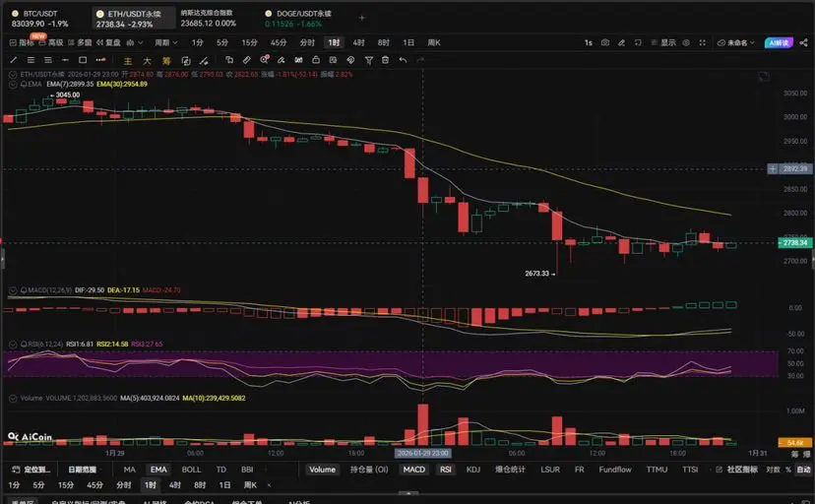Collapse the EMA legend row
Viewport: 815px width, 504px height.
click(x=13, y=84)
